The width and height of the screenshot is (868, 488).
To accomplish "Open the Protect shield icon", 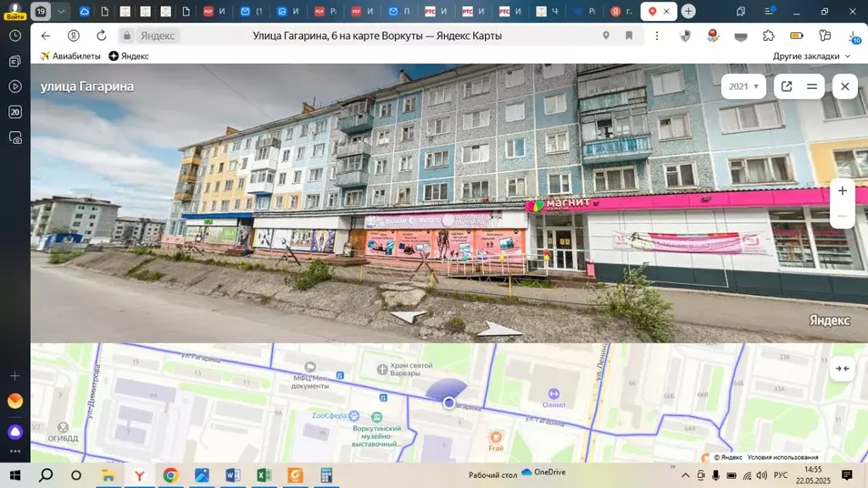I will pyautogui.click(x=685, y=36).
